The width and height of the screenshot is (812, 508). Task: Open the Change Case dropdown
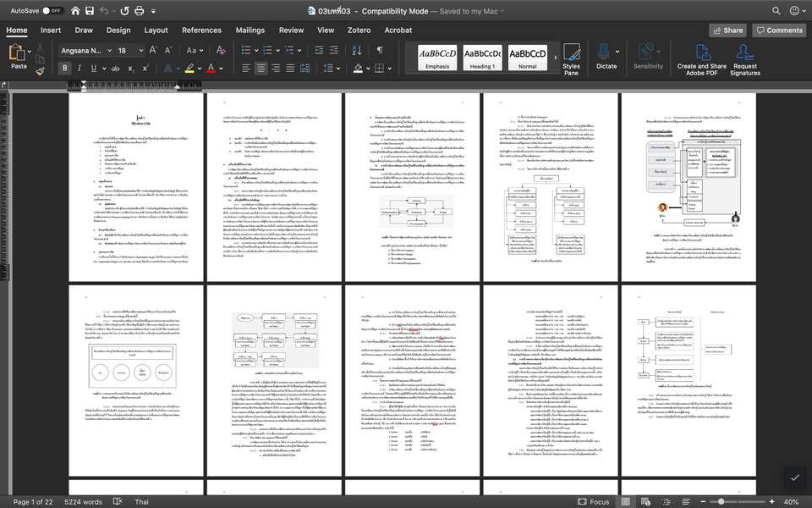[195, 50]
